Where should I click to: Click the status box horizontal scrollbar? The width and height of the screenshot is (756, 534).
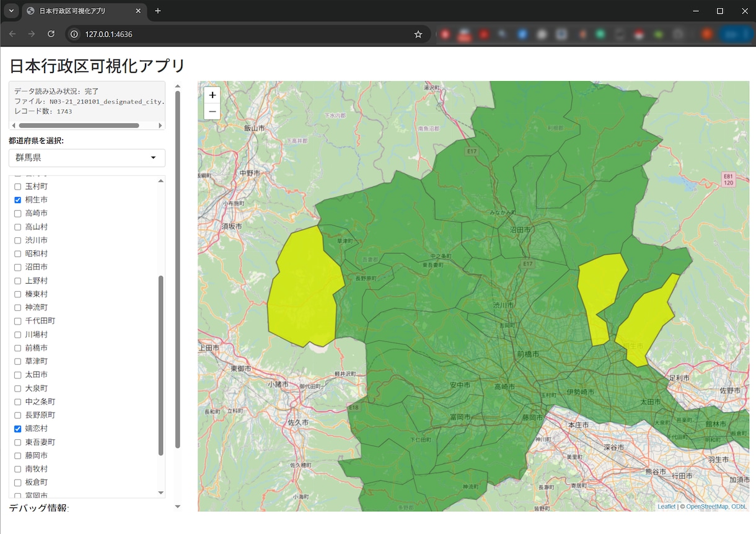[79, 125]
